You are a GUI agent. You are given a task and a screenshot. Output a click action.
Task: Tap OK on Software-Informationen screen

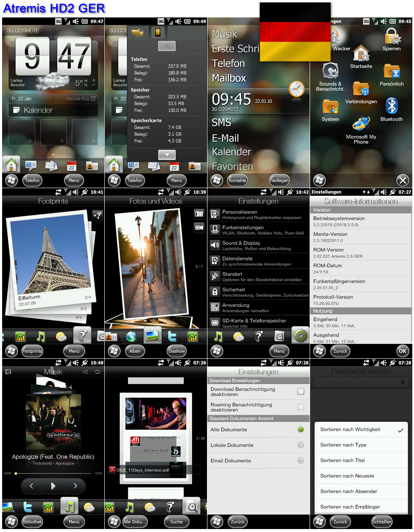(402, 351)
